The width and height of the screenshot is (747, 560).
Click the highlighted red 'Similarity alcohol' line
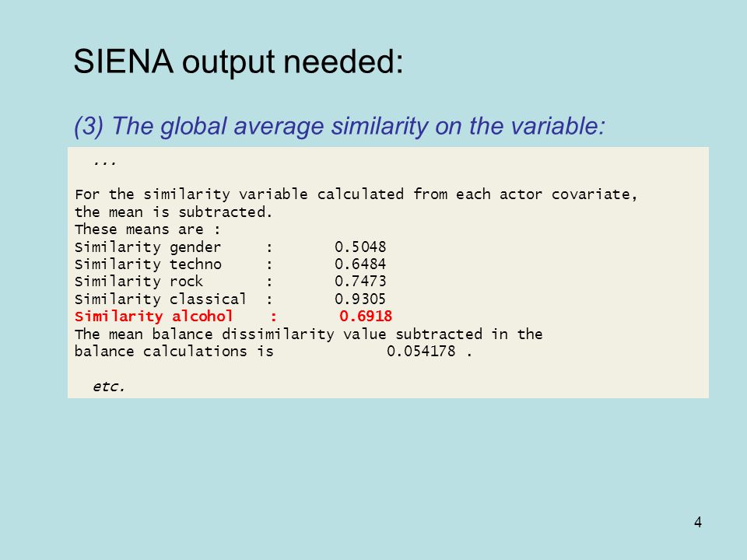233,317
